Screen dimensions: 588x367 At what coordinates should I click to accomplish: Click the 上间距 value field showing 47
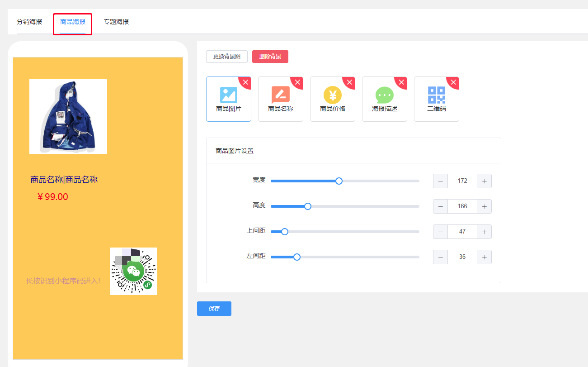click(462, 232)
